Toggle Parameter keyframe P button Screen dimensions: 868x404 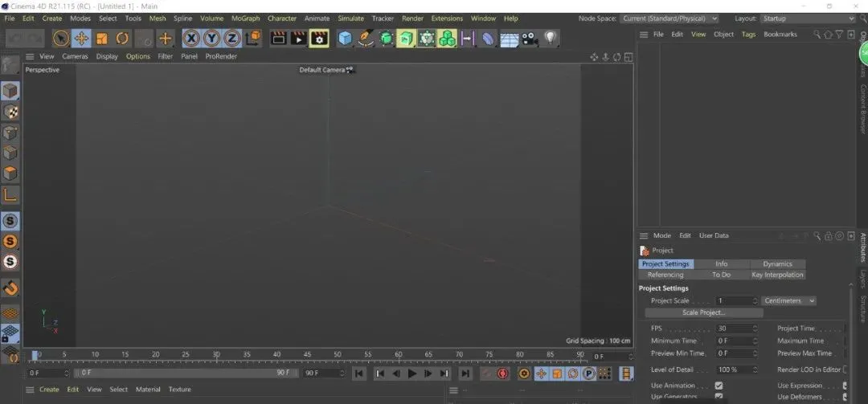[x=588, y=373]
